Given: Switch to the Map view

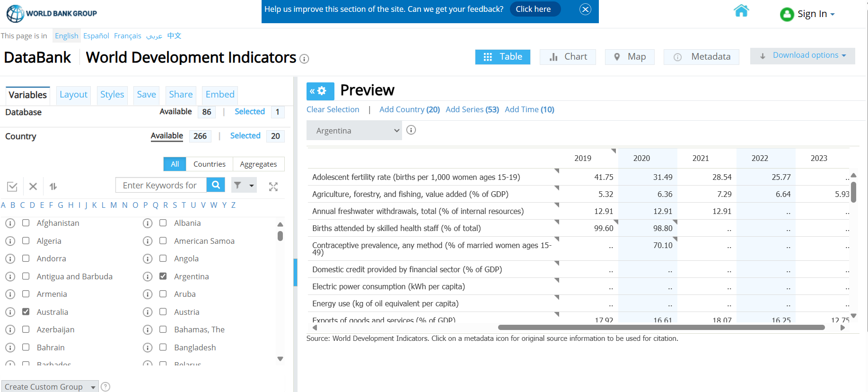Looking at the screenshot, I should coord(630,57).
